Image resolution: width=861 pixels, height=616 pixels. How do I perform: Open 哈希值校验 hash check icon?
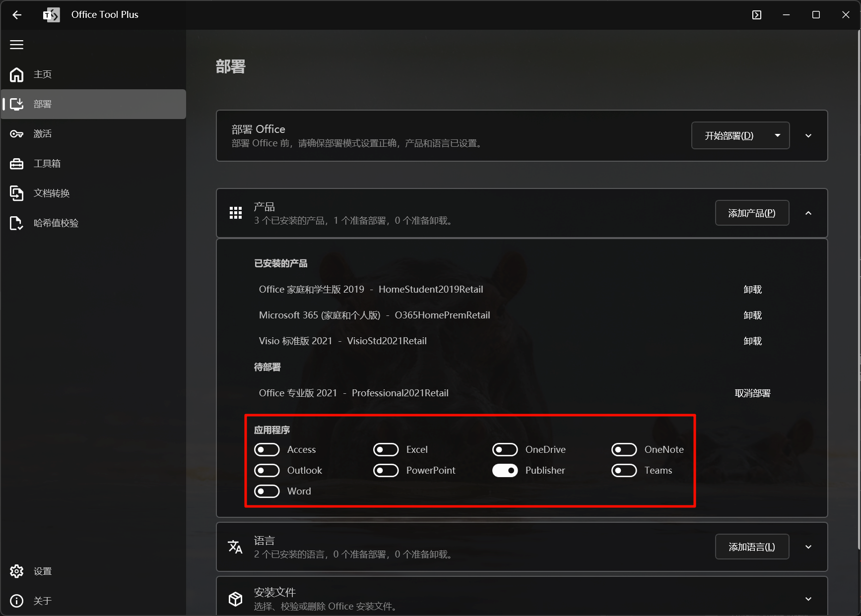click(x=17, y=223)
